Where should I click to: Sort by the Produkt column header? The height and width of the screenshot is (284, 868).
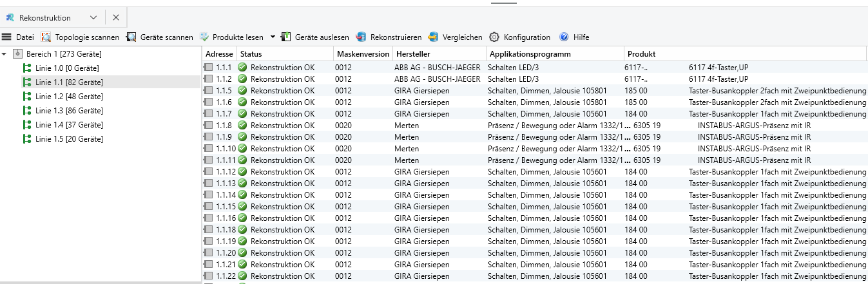point(746,54)
